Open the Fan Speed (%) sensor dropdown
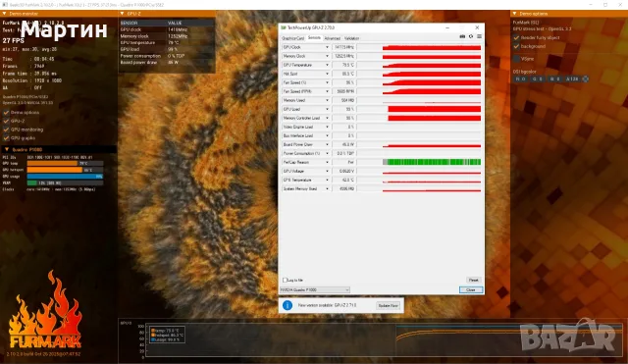The height and width of the screenshot is (364, 628). (327, 82)
